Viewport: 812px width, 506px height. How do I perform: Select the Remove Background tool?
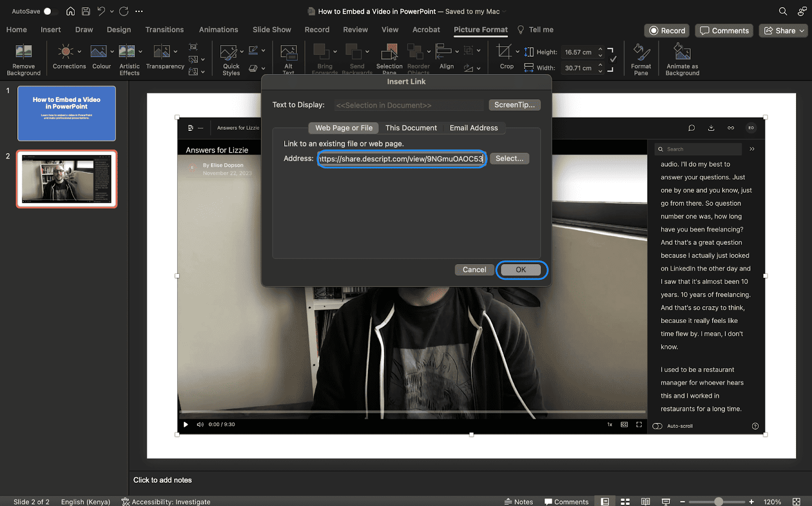23,59
